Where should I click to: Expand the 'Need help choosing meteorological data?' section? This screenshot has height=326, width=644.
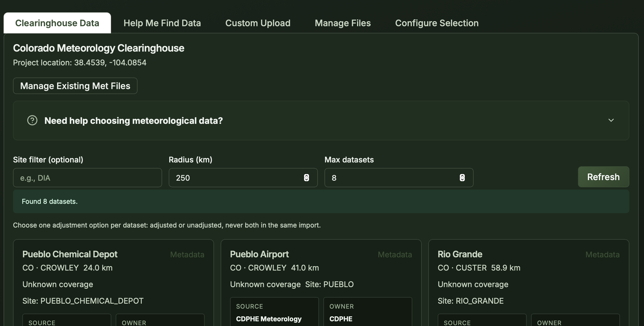(x=133, y=121)
